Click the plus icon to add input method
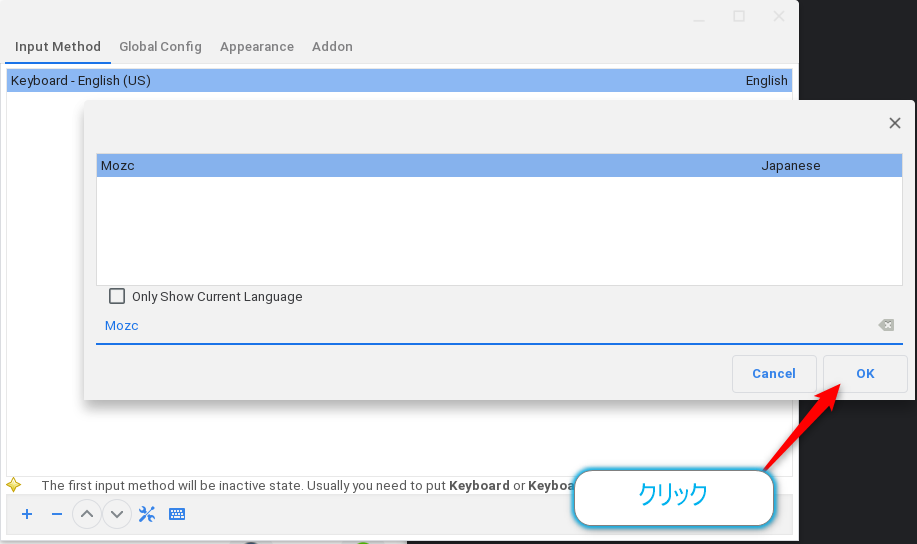Screen dimensions: 917x544 pos(27,514)
